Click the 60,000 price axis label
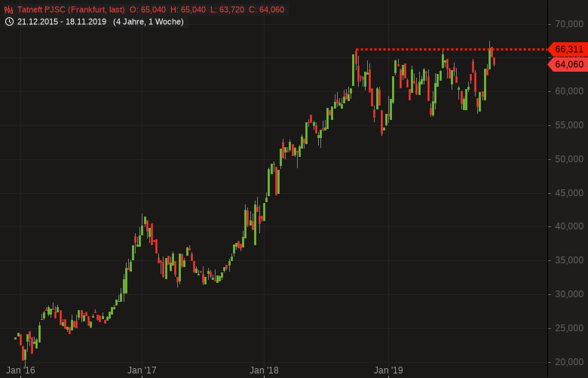The image size is (588, 378). pos(569,91)
